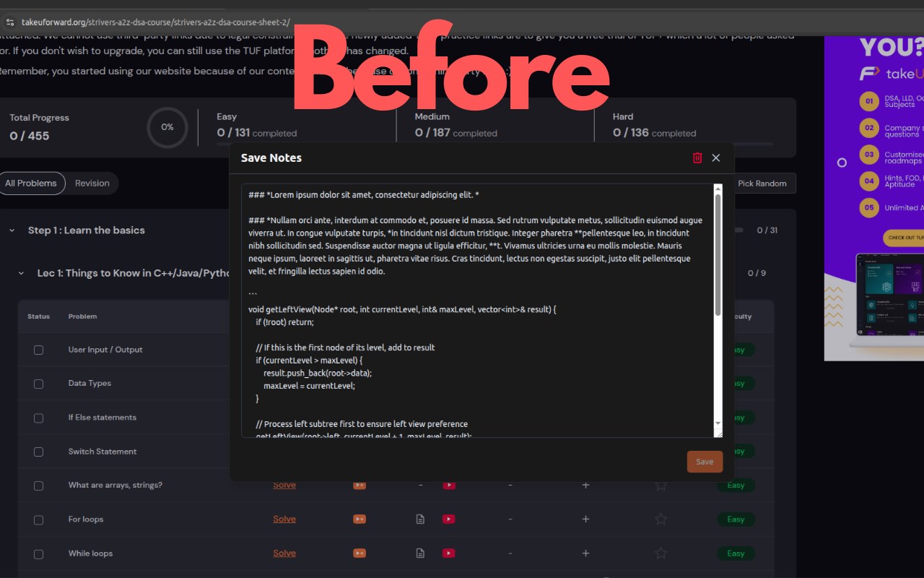The image size is (924, 578).
Task: Click the While loops problem name
Action: click(90, 553)
